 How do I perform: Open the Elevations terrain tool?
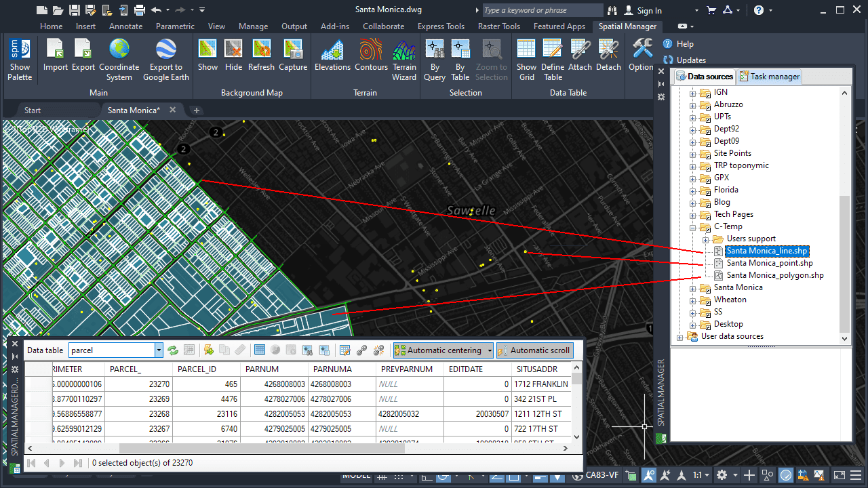(332, 56)
